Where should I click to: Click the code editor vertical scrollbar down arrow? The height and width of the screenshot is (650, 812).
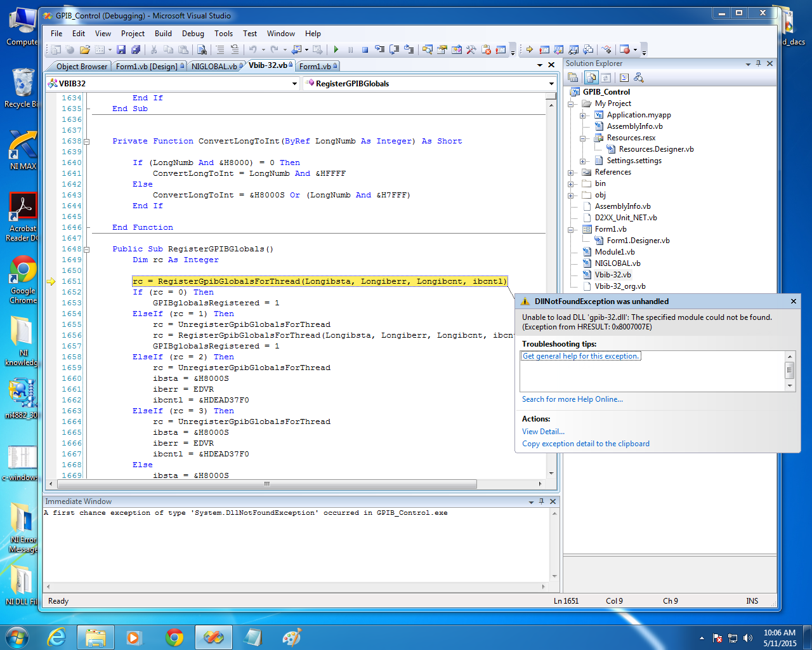tap(551, 474)
